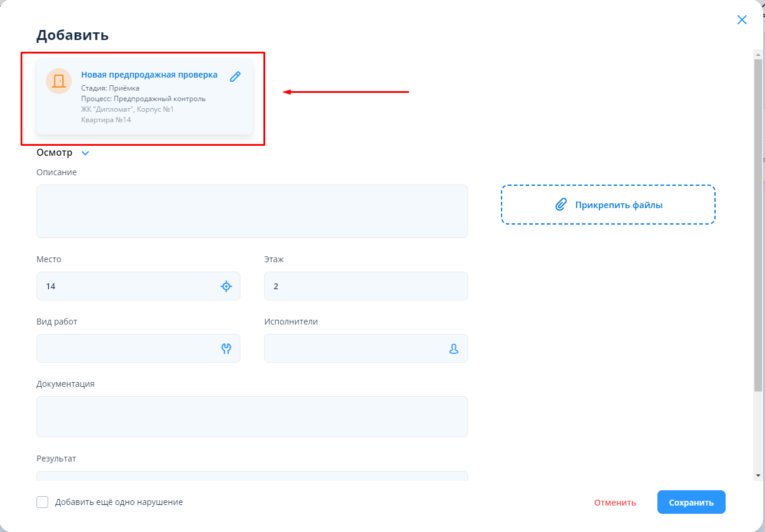Click the pencil edit icon on inspection card

point(235,76)
